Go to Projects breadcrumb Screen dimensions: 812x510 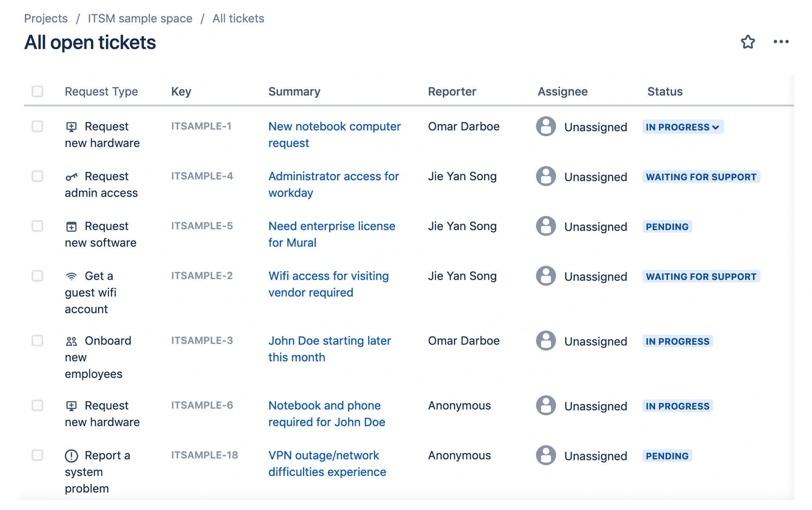click(x=46, y=18)
